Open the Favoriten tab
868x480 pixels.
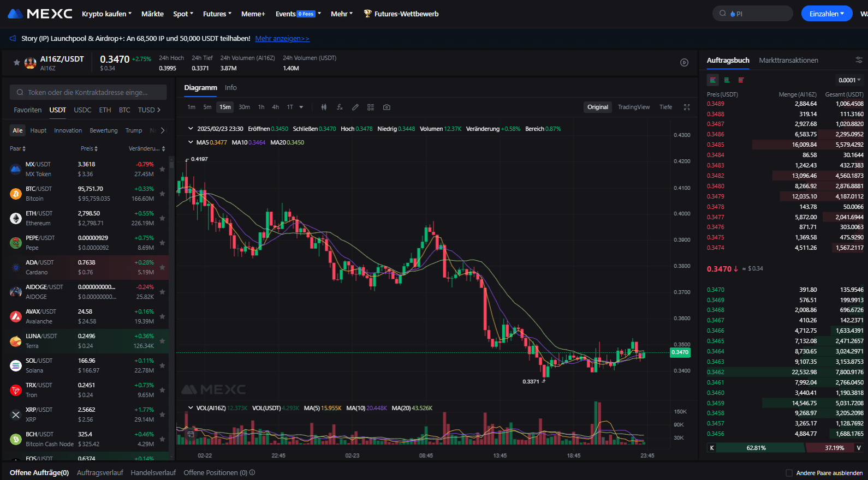click(28, 110)
